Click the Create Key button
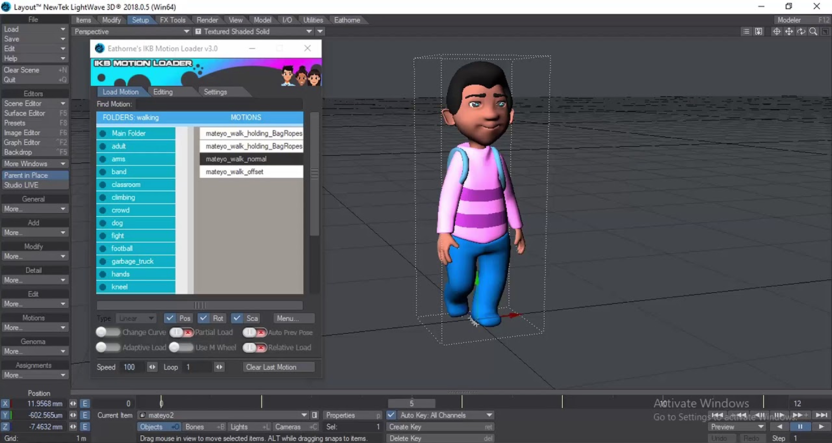 [439, 427]
